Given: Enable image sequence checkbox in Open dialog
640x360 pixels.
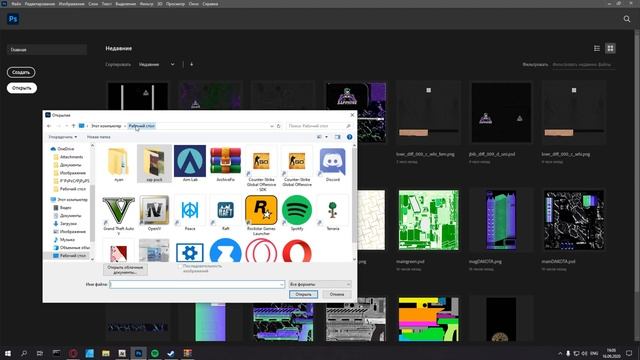Looking at the screenshot, I should 180,266.
